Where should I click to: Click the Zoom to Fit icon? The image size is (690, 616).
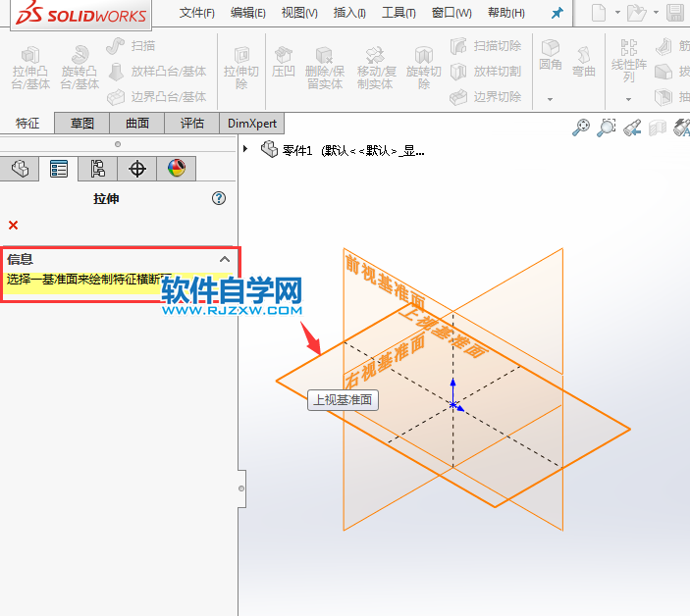[x=581, y=128]
